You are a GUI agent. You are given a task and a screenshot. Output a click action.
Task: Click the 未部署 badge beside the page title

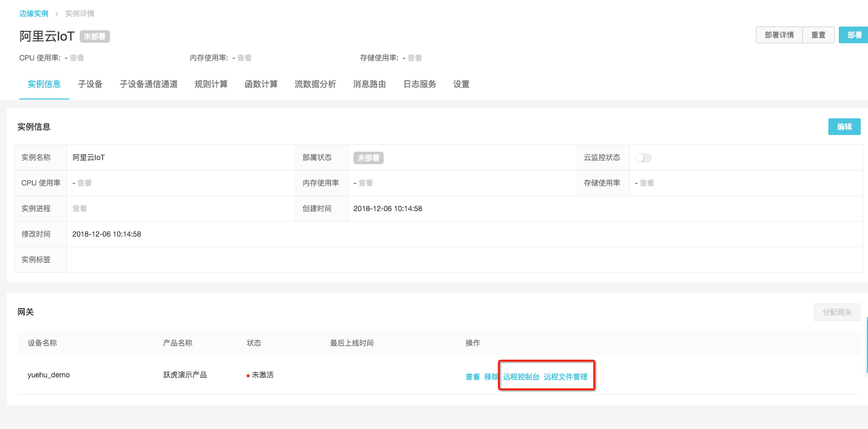[95, 36]
